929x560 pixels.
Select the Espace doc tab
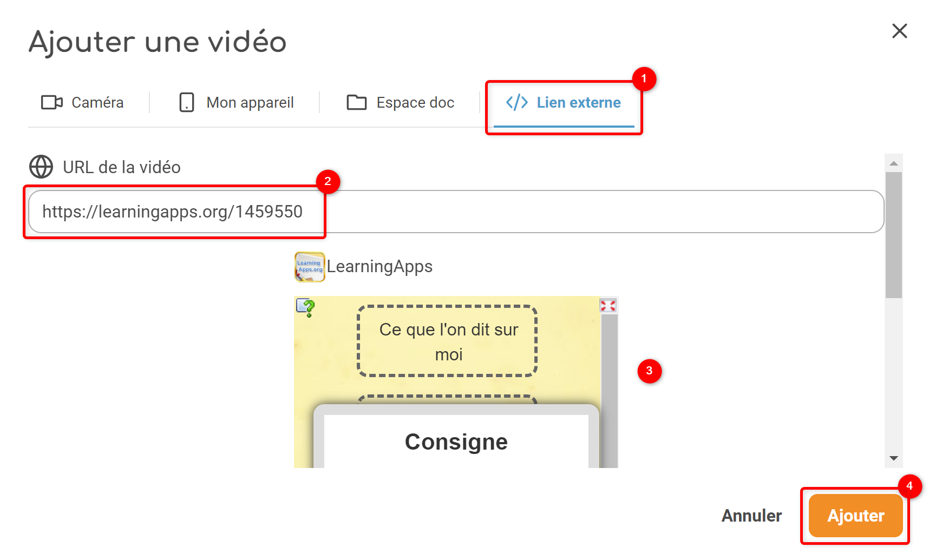(x=400, y=102)
